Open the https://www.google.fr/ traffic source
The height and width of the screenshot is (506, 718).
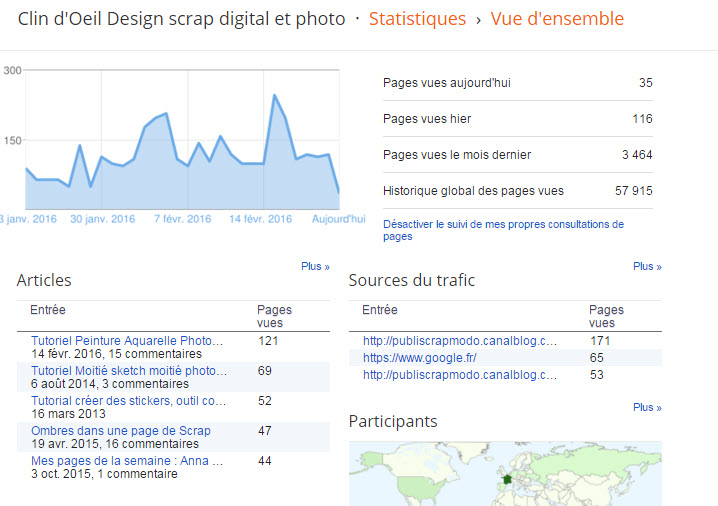(419, 357)
